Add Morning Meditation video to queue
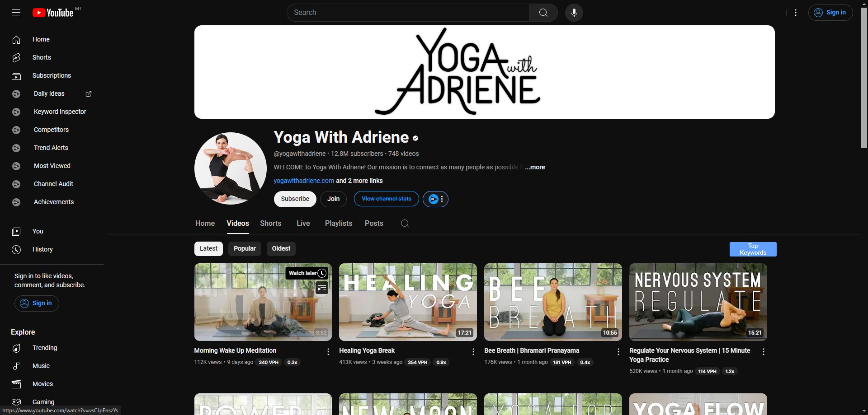The width and height of the screenshot is (868, 415). pyautogui.click(x=322, y=288)
